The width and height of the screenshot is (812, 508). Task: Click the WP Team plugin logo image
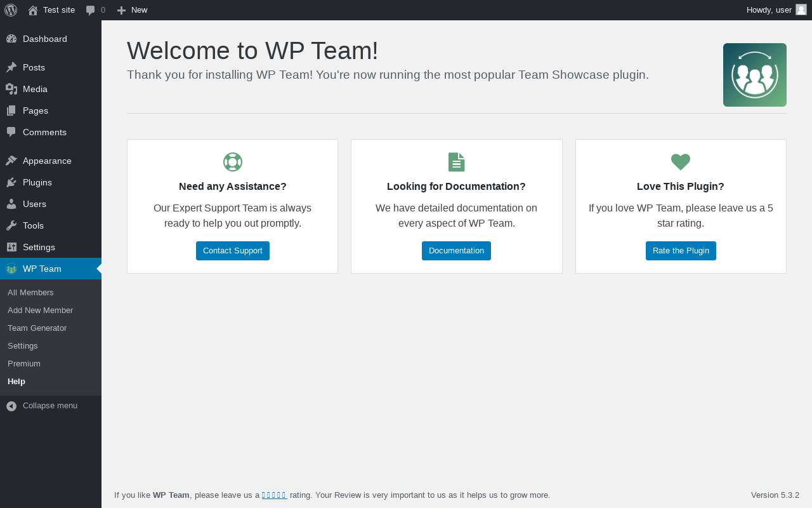point(755,75)
